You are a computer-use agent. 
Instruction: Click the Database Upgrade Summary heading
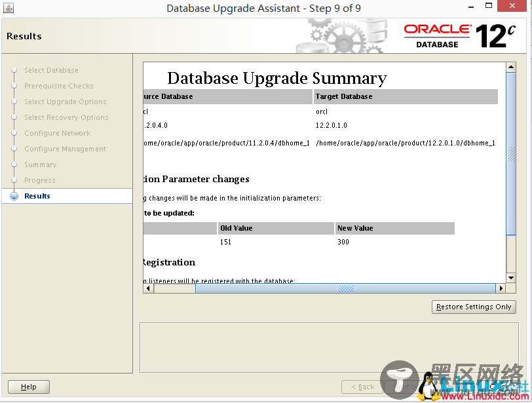click(277, 79)
